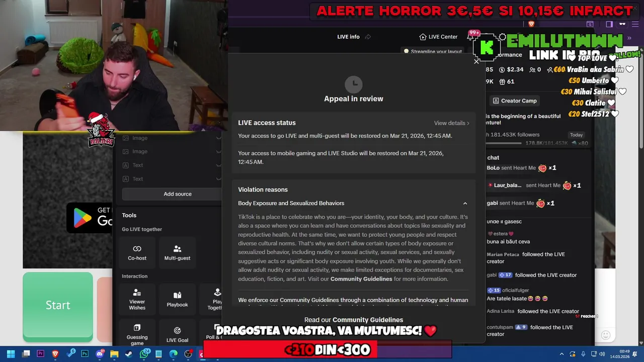
Task: Click chat message "buna ai băut ceva"
Action: pos(508,242)
